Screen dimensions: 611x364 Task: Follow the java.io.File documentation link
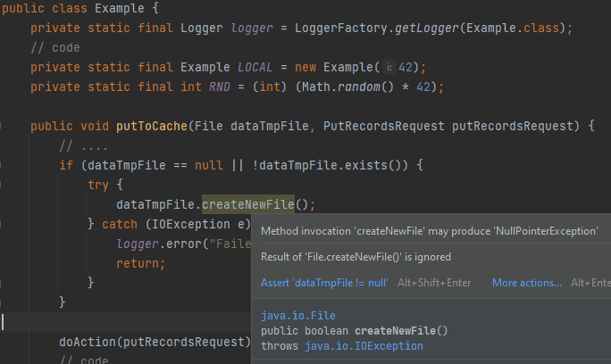pos(298,315)
